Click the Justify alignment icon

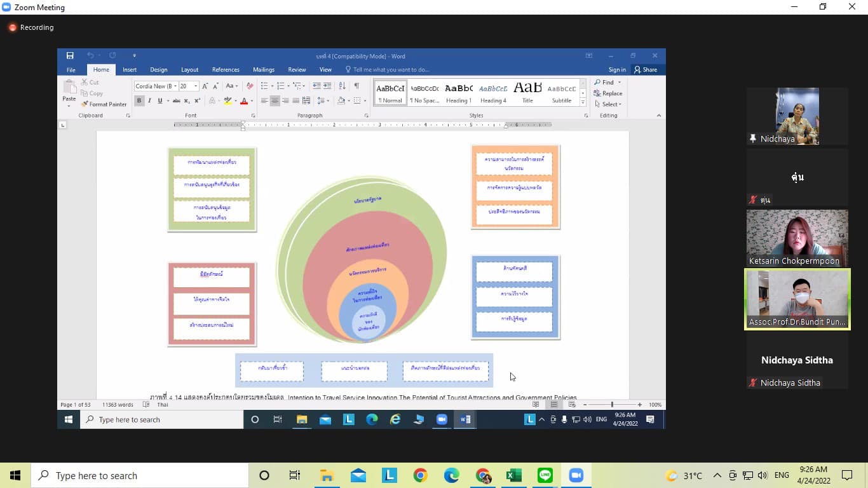(x=295, y=101)
